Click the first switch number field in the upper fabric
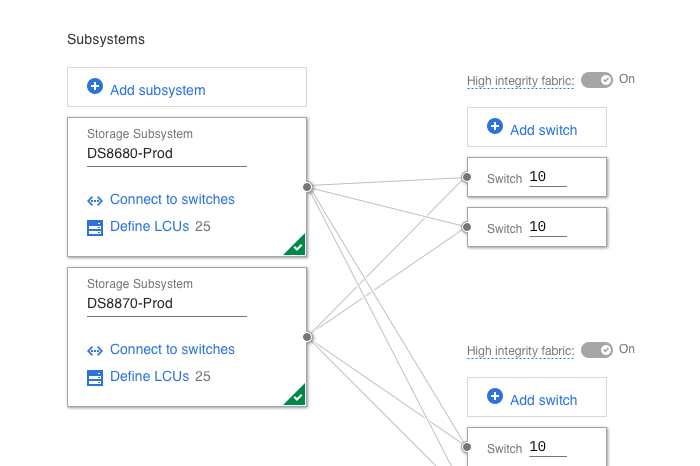 click(x=547, y=178)
